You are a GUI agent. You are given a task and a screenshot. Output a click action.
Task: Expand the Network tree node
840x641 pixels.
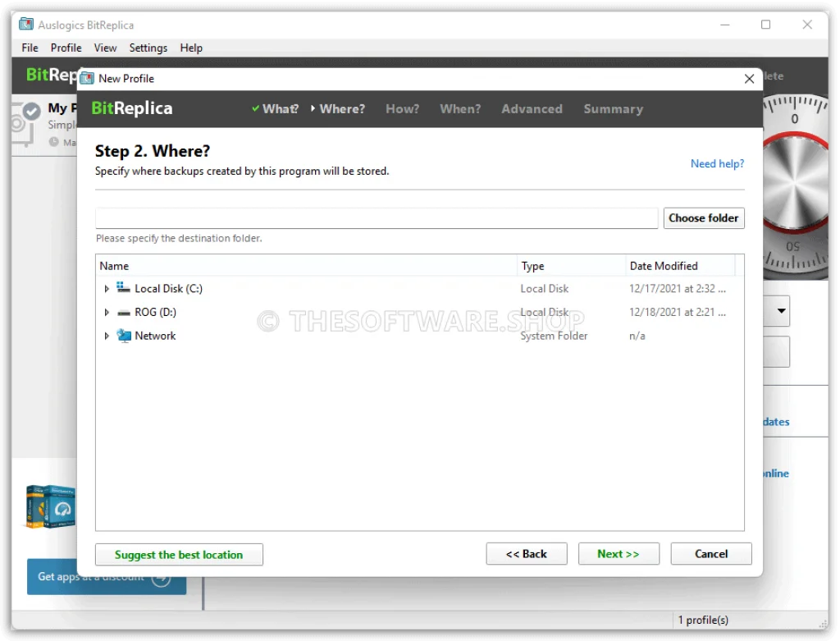click(107, 336)
